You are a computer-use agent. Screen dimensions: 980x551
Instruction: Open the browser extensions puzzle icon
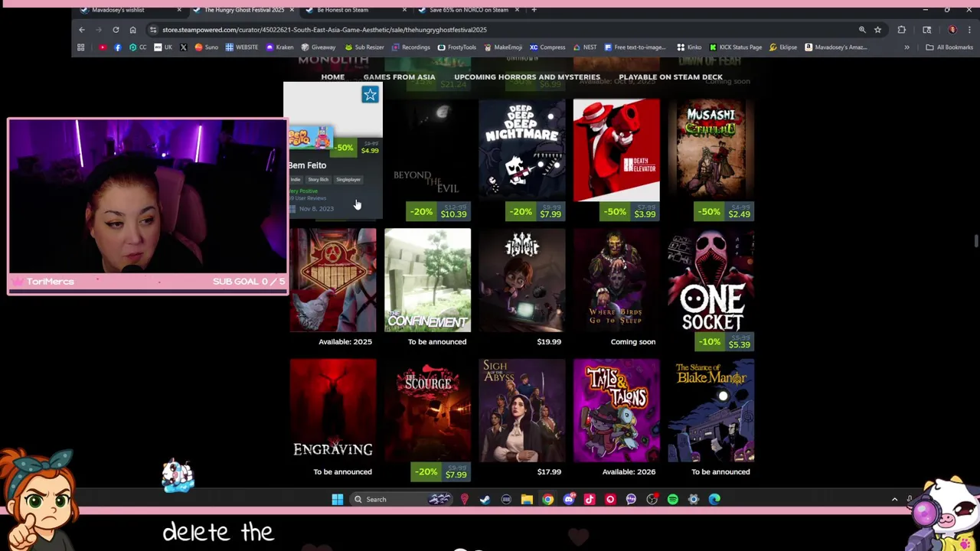(x=902, y=30)
